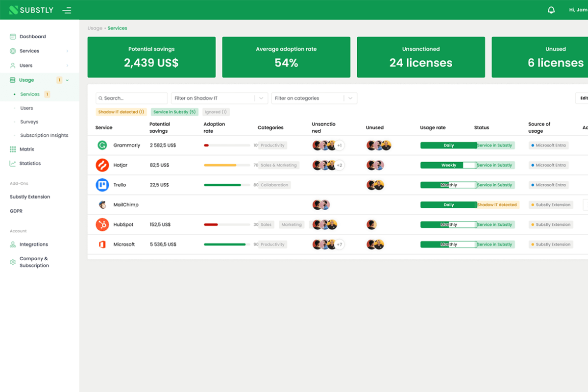The image size is (588, 392).
Task: Open the Filter on Shadow IT dropdown
Action: tap(220, 98)
